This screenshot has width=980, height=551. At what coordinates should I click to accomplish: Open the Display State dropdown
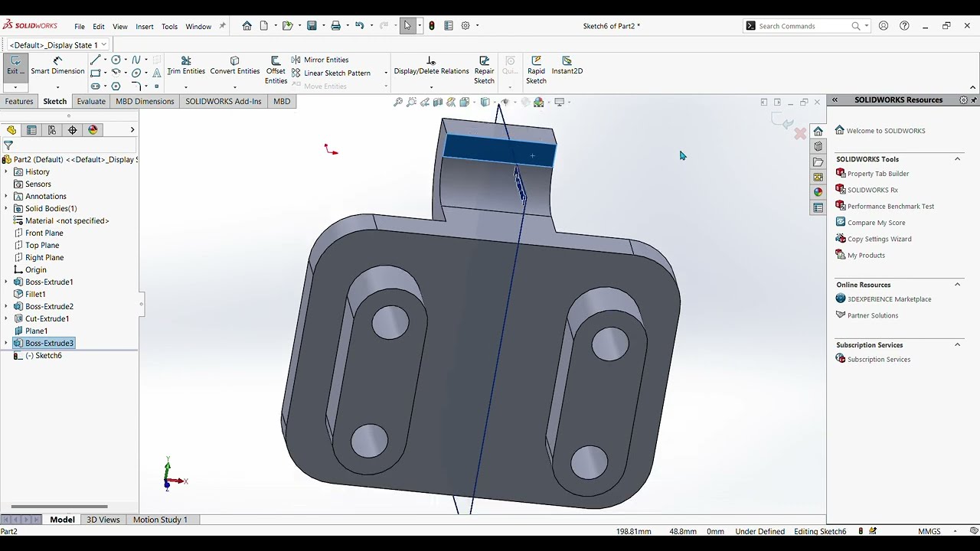pos(104,45)
